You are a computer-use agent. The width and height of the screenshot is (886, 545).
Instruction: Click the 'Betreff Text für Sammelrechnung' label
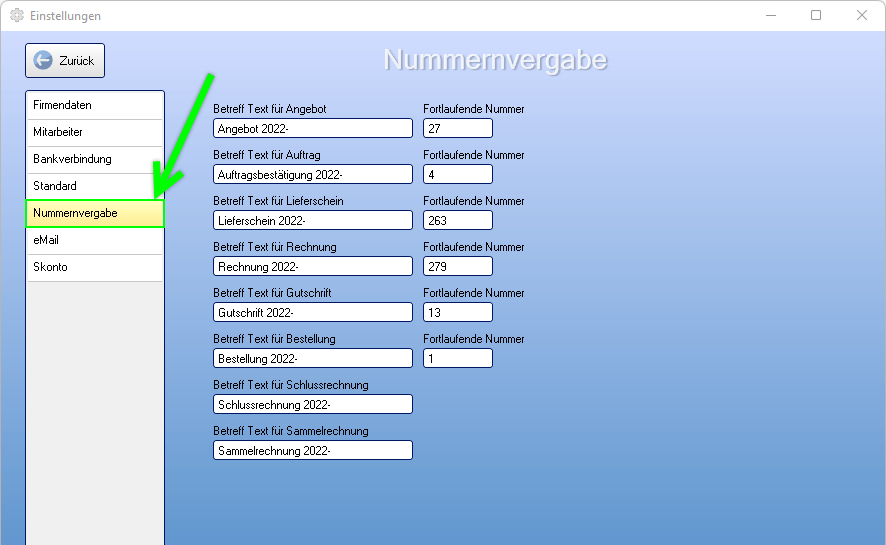click(290, 431)
